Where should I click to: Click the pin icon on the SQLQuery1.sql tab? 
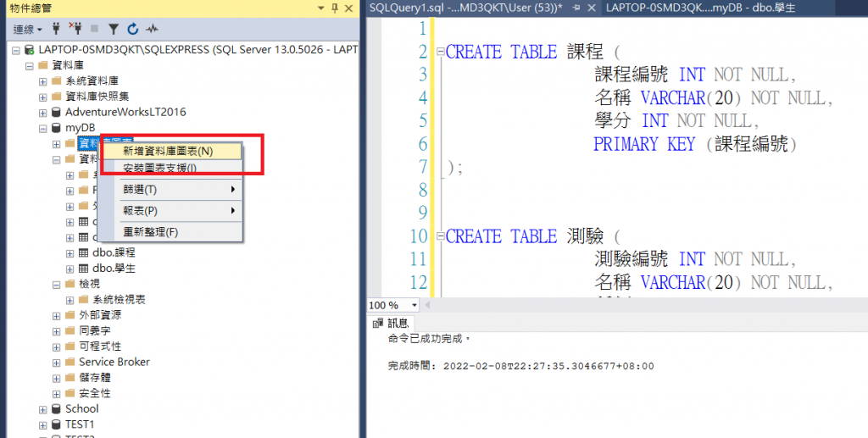click(576, 8)
